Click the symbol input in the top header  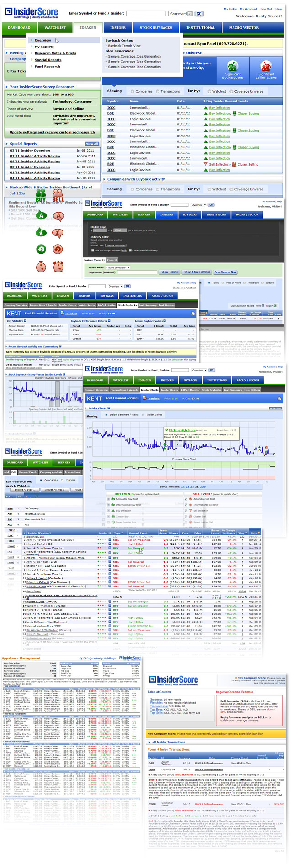point(145,14)
